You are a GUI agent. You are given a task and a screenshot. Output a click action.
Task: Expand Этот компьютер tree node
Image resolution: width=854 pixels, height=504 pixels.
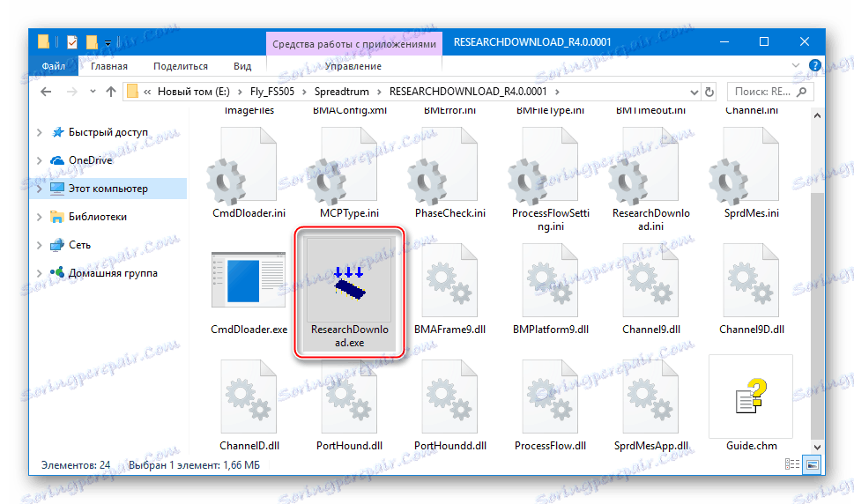39,189
